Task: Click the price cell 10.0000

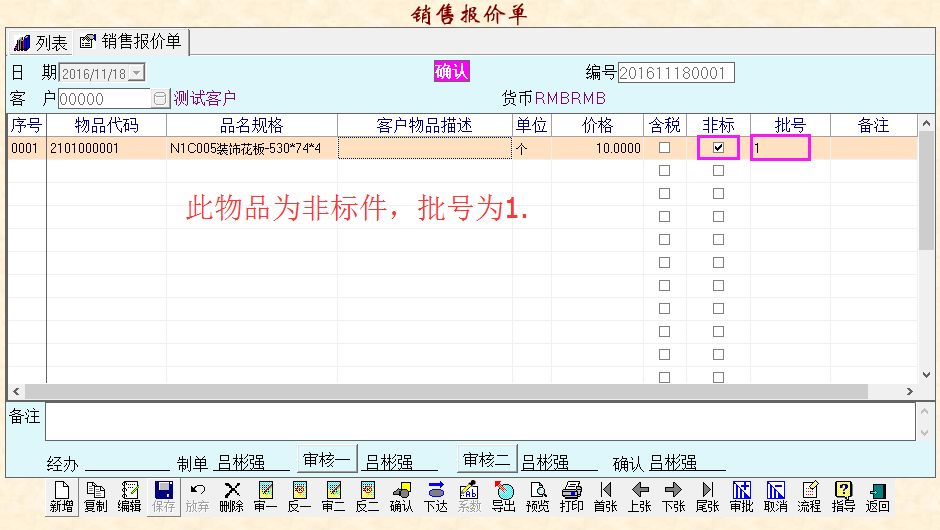Action: [x=597, y=148]
